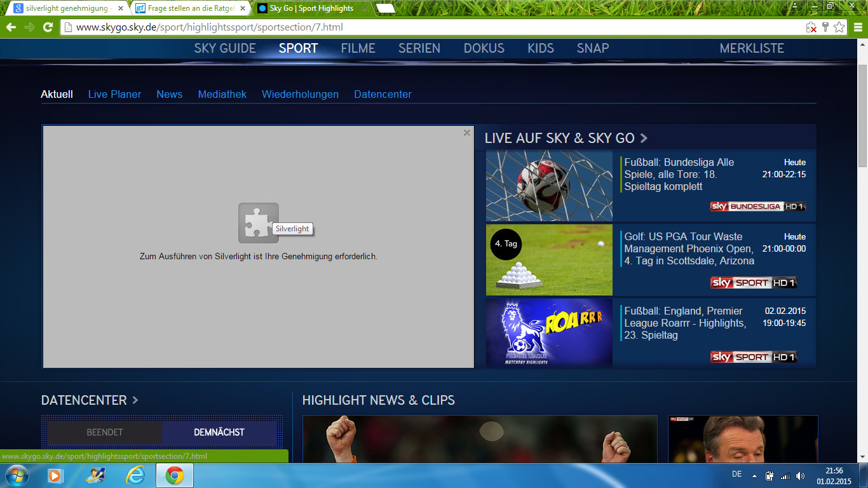Click the vertical page scrollbar
This screenshot has height=488, width=868.
[x=862, y=114]
